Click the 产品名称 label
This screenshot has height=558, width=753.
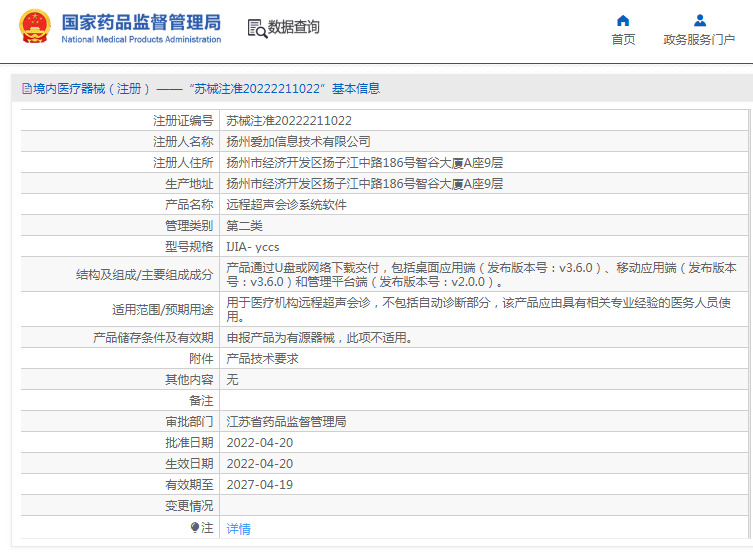pyautogui.click(x=189, y=205)
